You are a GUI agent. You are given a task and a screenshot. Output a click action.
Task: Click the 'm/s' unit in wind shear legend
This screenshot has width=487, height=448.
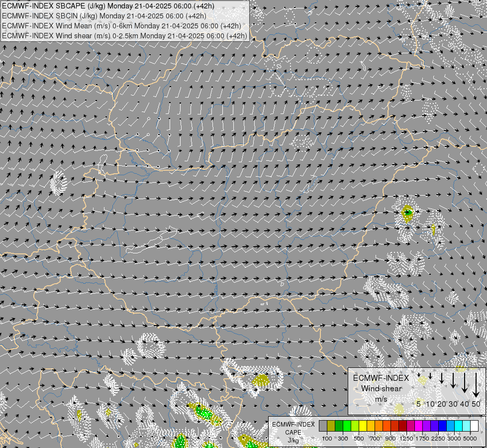coord(381,399)
